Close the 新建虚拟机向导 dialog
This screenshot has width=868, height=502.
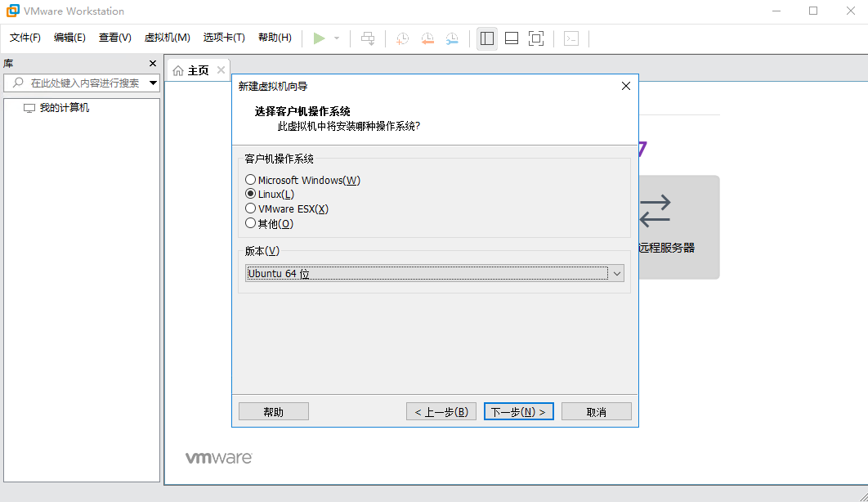click(x=625, y=86)
